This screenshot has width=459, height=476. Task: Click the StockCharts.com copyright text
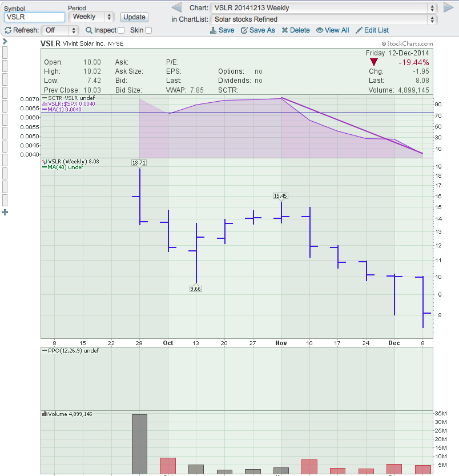pyautogui.click(x=407, y=43)
